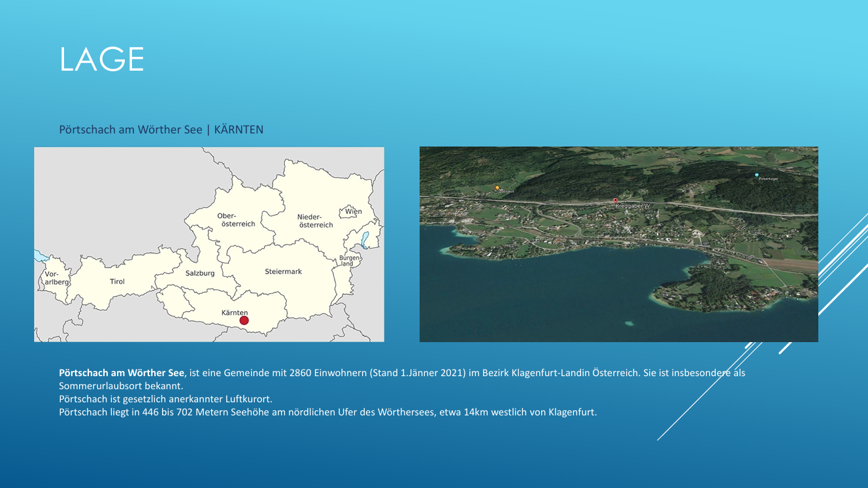
Task: Click the 'gesetzlich anerkannter Luftkurort' text line
Action: [x=165, y=399]
